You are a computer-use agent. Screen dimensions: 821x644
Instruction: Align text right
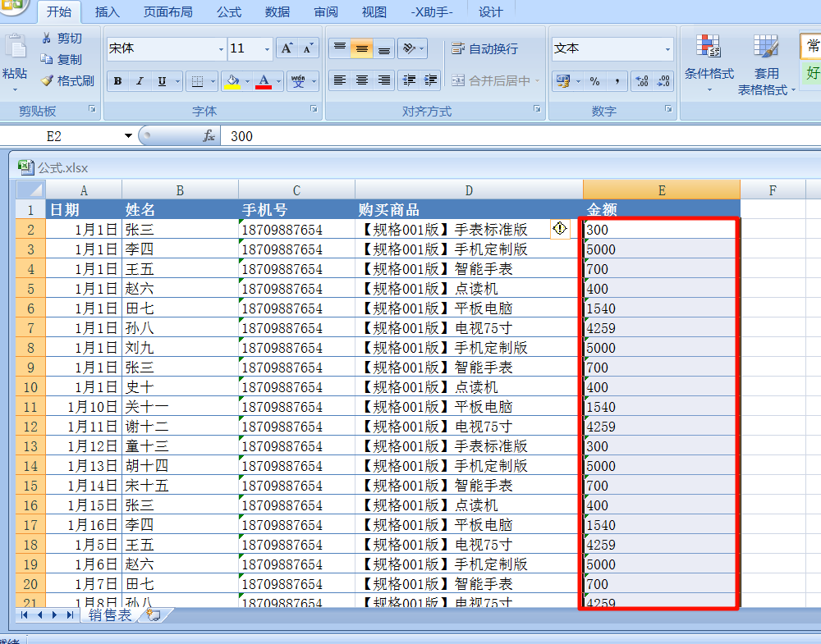click(383, 80)
